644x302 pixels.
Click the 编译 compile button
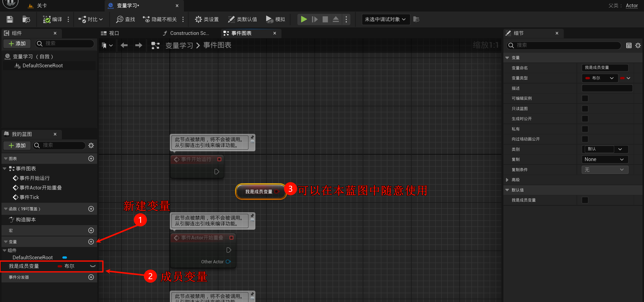pos(52,19)
